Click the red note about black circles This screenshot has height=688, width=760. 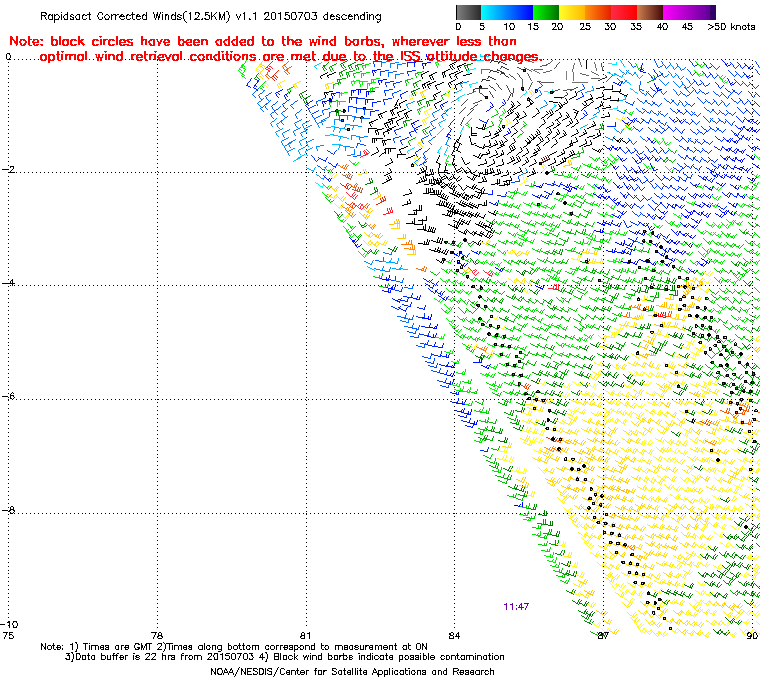(275, 49)
